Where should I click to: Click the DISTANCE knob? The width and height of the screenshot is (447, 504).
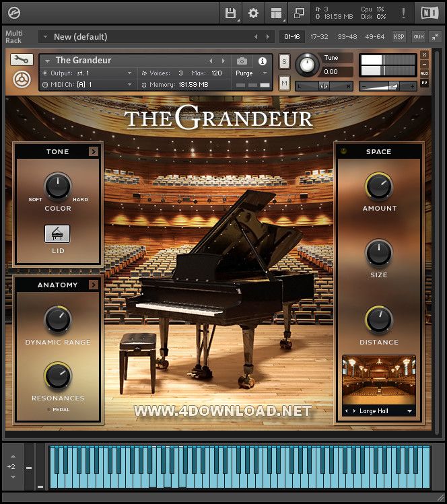click(379, 320)
